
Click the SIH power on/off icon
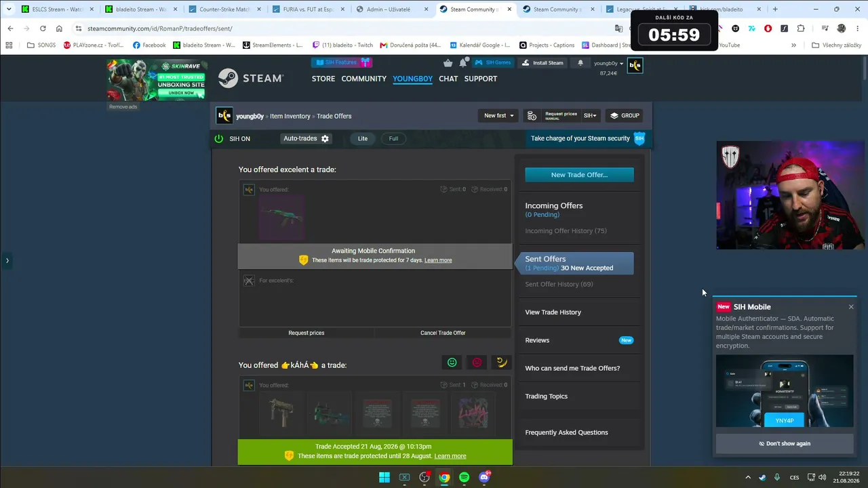(218, 138)
